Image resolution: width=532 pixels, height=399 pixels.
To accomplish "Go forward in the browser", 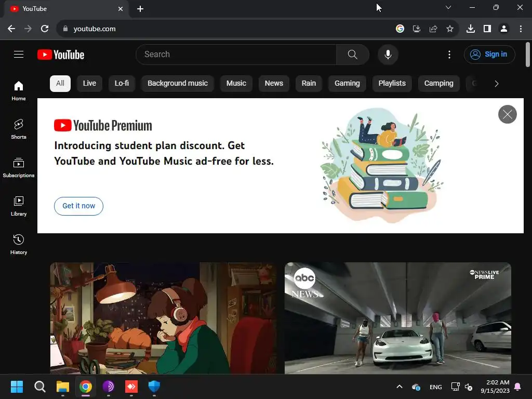I will [x=28, y=29].
